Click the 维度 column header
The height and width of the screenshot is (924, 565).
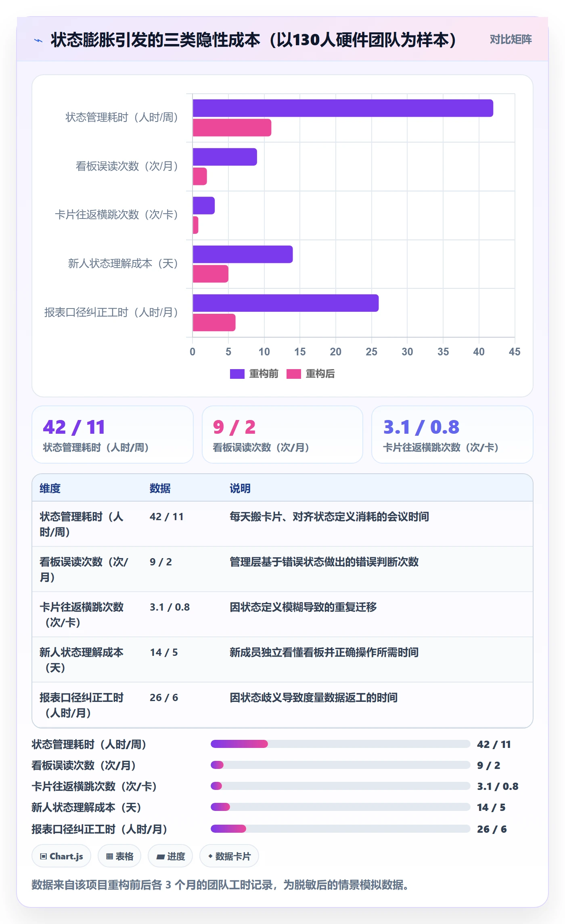pyautogui.click(x=50, y=488)
